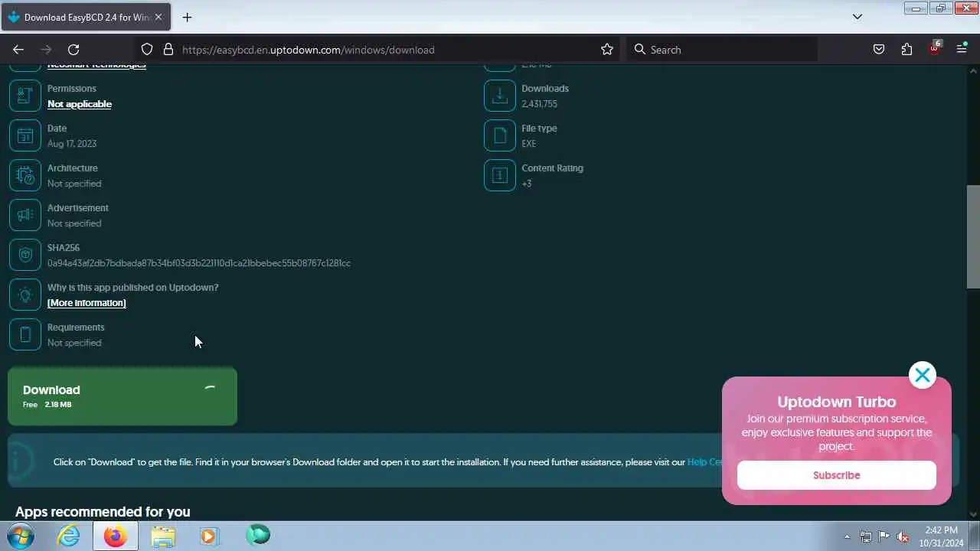980x551 pixels.
Task: Click the +3 content rating value
Action: (x=527, y=184)
